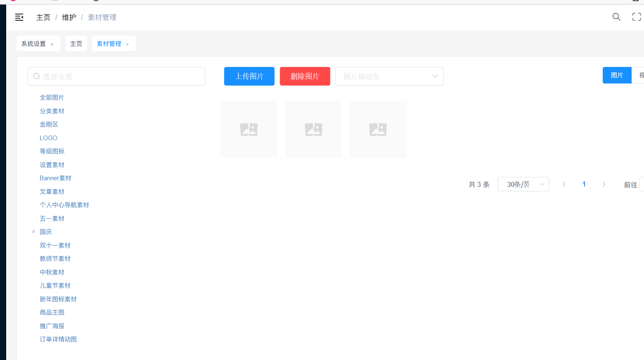Select page number 1
This screenshot has height=360, width=644.
coord(584,184)
